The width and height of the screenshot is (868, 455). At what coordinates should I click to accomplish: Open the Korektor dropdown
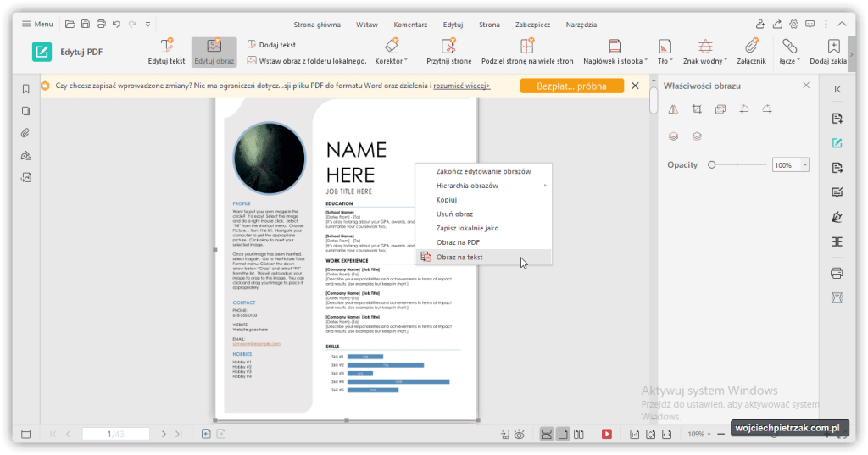coord(392,52)
